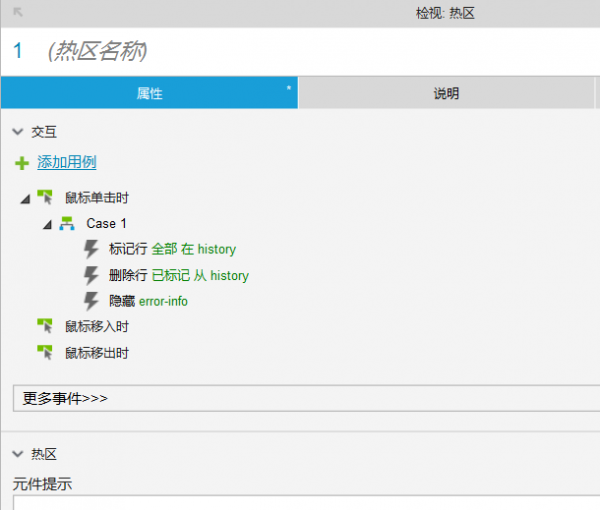Select the 删除行 已标记 从 history action
The width and height of the screenshot is (600, 510).
click(178, 275)
